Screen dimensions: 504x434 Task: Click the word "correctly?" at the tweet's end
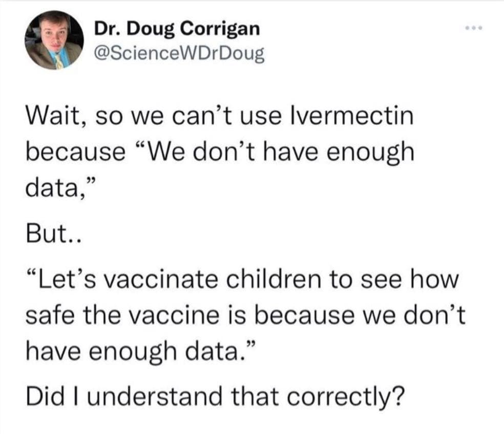(x=346, y=395)
